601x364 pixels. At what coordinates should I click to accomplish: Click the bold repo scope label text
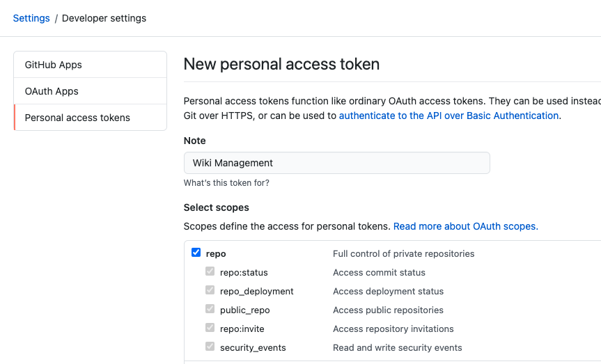[216, 254]
